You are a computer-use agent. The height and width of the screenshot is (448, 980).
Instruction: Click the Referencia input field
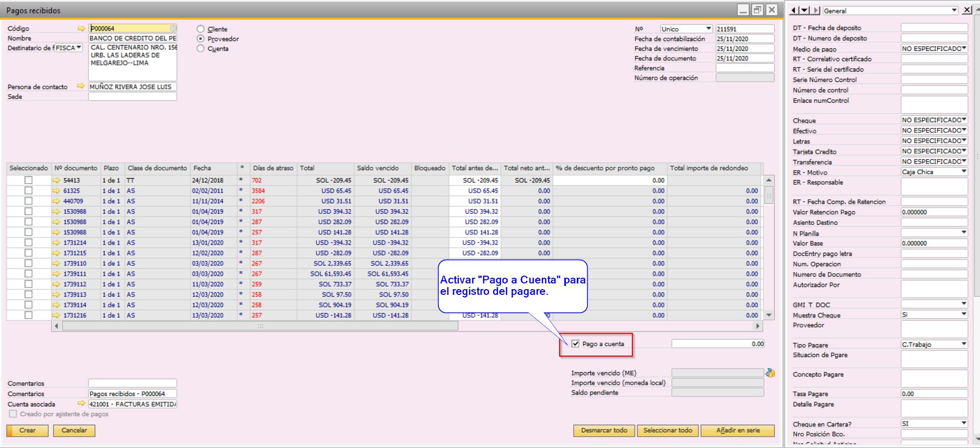(x=745, y=68)
